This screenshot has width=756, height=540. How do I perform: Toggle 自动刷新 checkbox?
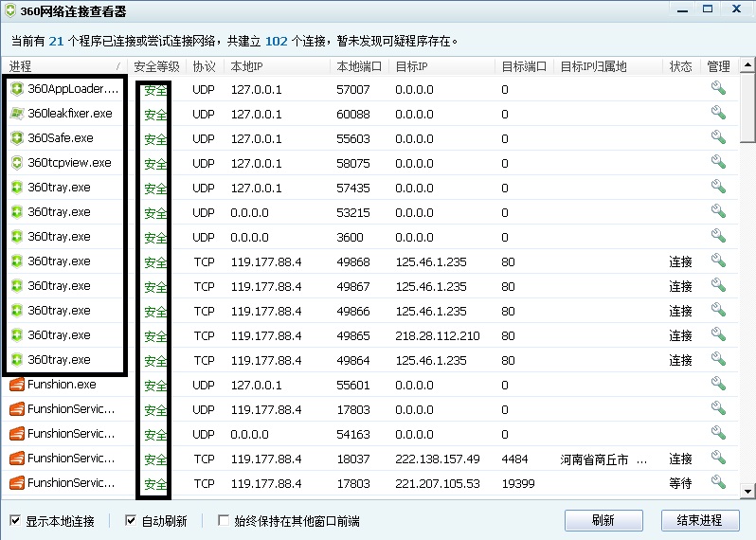130,521
